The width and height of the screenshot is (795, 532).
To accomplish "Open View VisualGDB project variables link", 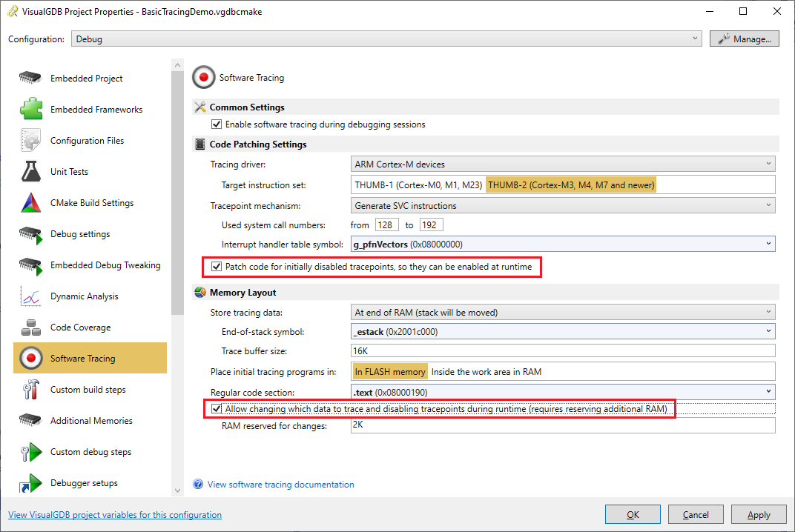I will 115,515.
